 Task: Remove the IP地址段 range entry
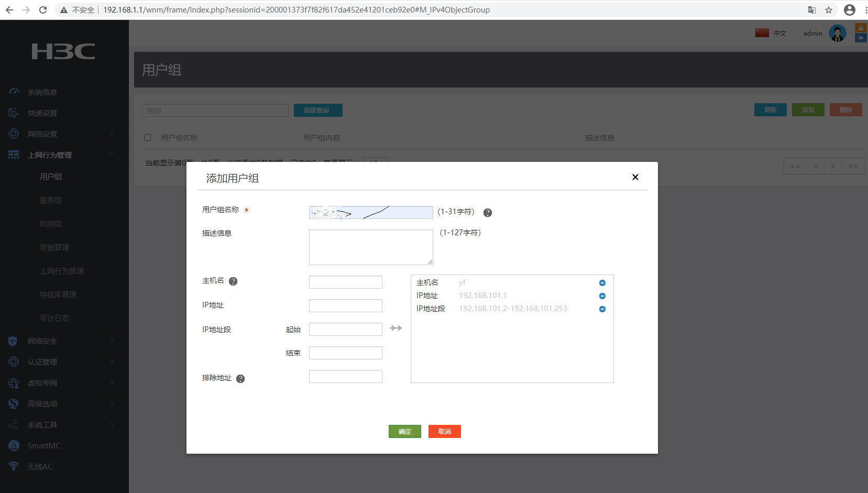tap(602, 309)
